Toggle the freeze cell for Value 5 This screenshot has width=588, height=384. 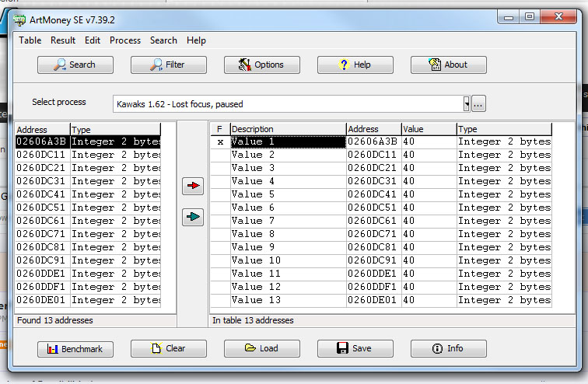click(x=220, y=195)
